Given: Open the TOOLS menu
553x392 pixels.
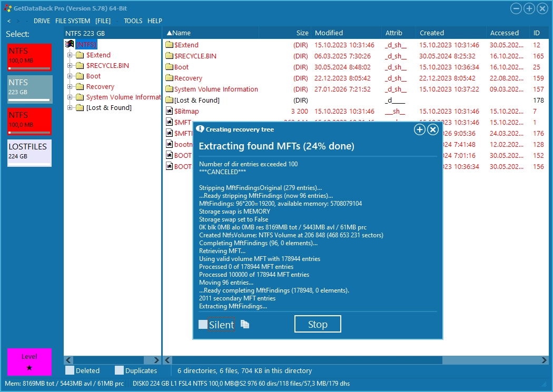Looking at the screenshot, I should click(x=133, y=21).
